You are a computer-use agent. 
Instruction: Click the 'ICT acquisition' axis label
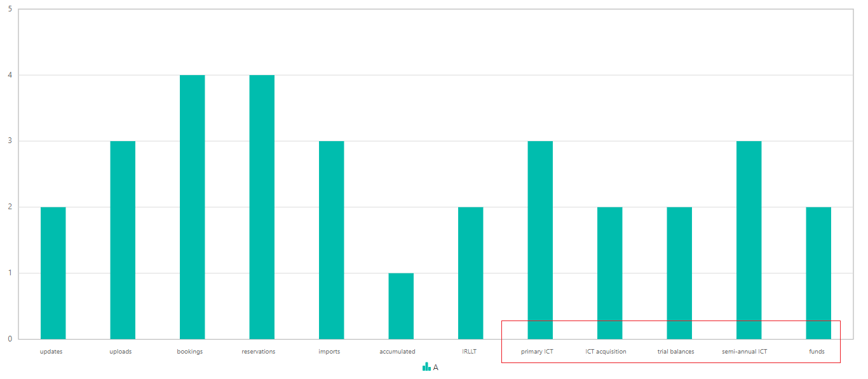click(606, 352)
